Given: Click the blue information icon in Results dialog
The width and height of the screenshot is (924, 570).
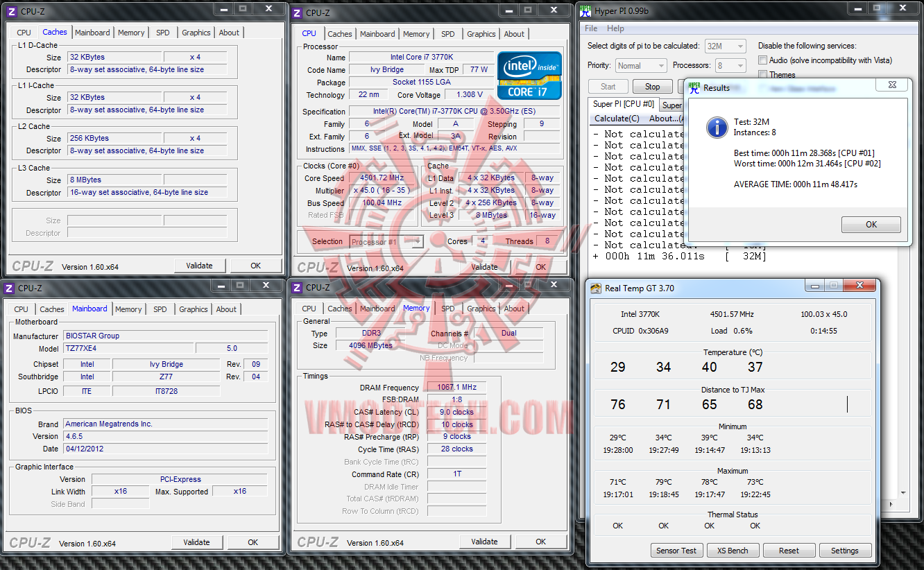Looking at the screenshot, I should coord(717,128).
